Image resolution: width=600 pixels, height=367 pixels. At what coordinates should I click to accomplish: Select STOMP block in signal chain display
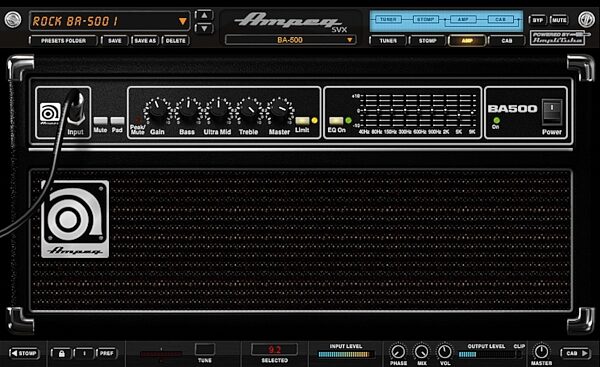(x=426, y=19)
